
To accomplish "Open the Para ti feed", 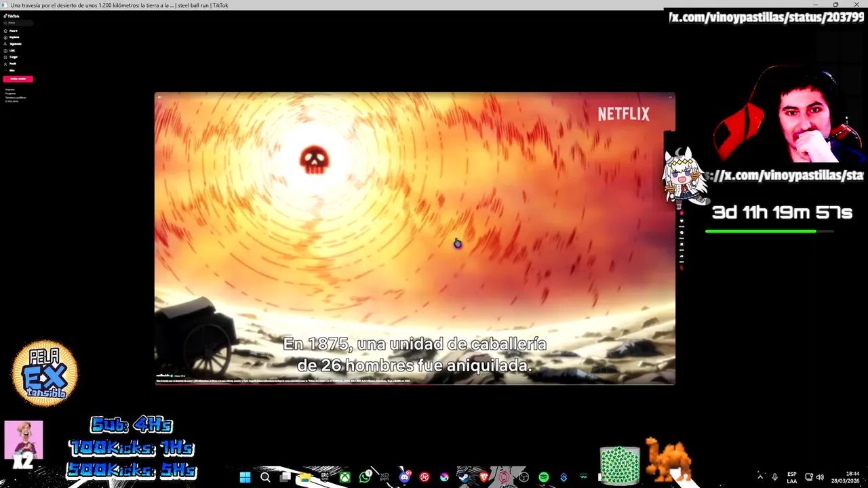I will click(x=11, y=30).
